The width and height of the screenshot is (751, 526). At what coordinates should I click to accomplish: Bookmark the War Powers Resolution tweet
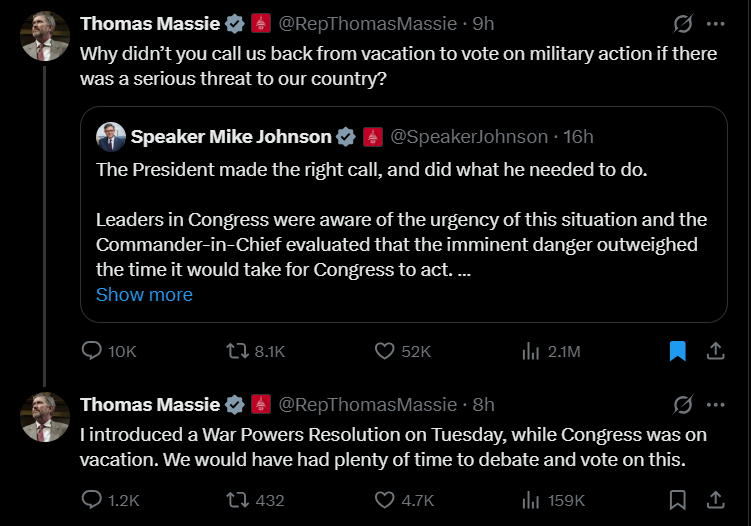[x=677, y=500]
